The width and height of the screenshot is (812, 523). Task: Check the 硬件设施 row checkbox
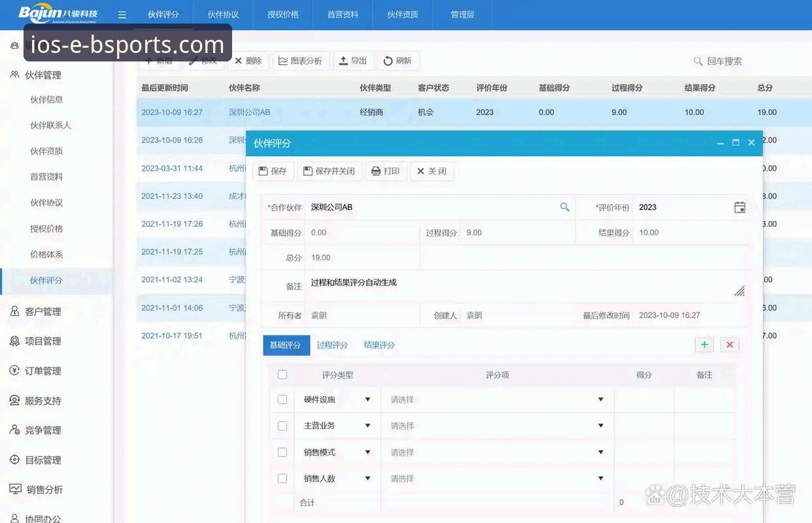[x=282, y=399]
